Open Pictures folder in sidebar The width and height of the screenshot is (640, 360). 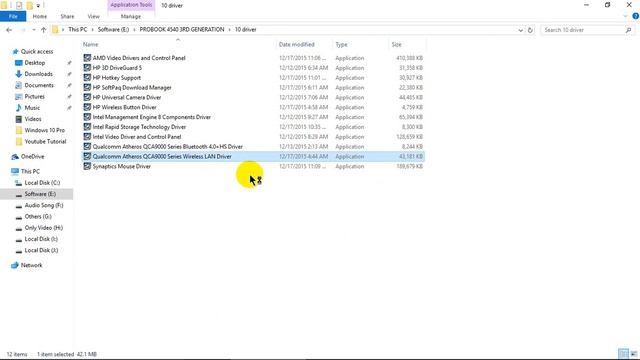pyautogui.click(x=34, y=97)
